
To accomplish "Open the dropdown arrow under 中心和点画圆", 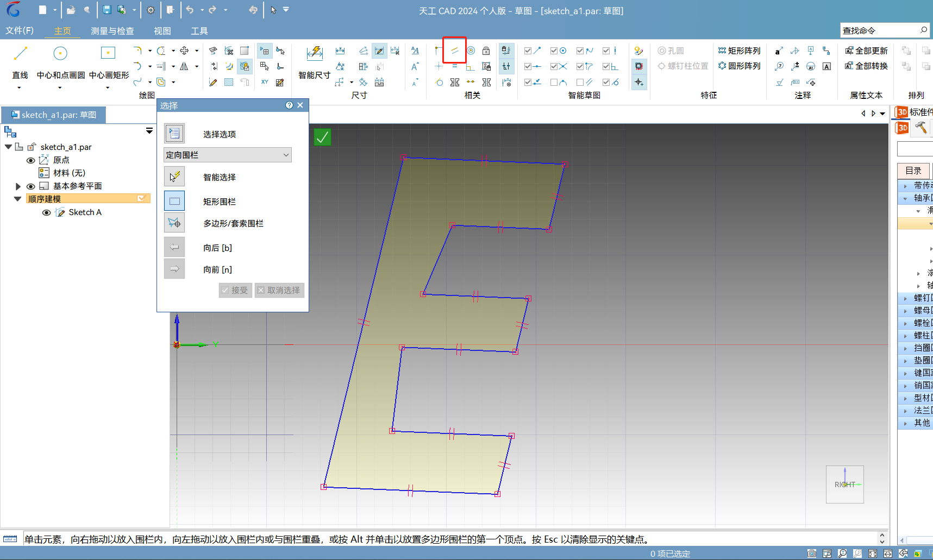I will tap(60, 87).
